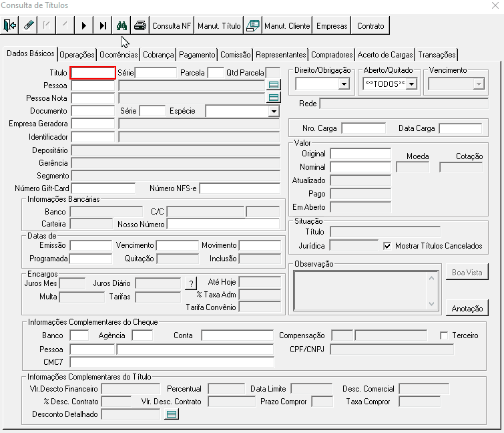
Task: Open the Acerto de Cargas tab
Action: pos(385,55)
